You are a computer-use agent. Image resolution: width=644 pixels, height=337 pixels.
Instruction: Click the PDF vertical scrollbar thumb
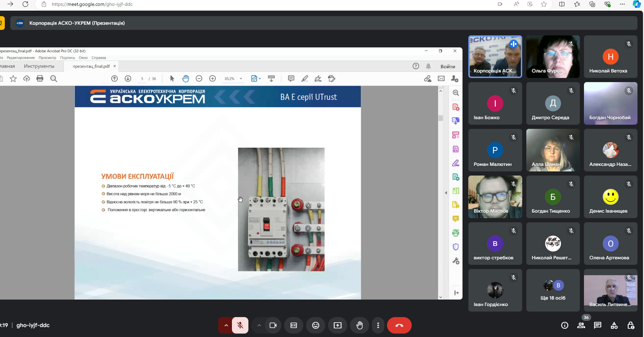click(441, 118)
